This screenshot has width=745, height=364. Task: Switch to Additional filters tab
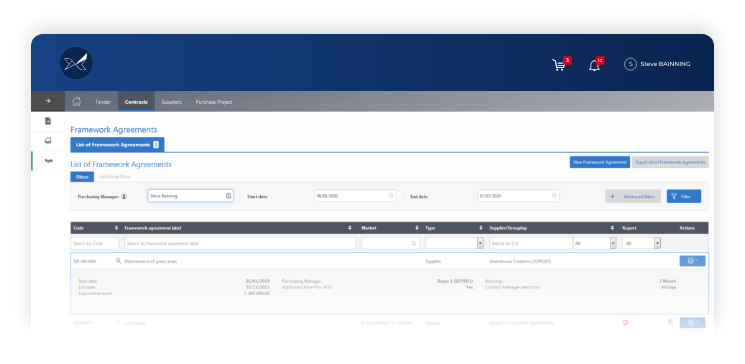pos(115,177)
